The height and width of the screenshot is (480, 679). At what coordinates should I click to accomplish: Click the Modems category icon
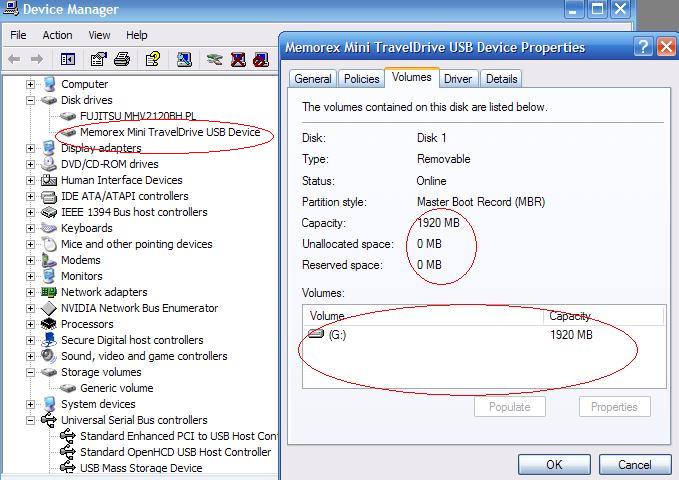click(x=48, y=260)
